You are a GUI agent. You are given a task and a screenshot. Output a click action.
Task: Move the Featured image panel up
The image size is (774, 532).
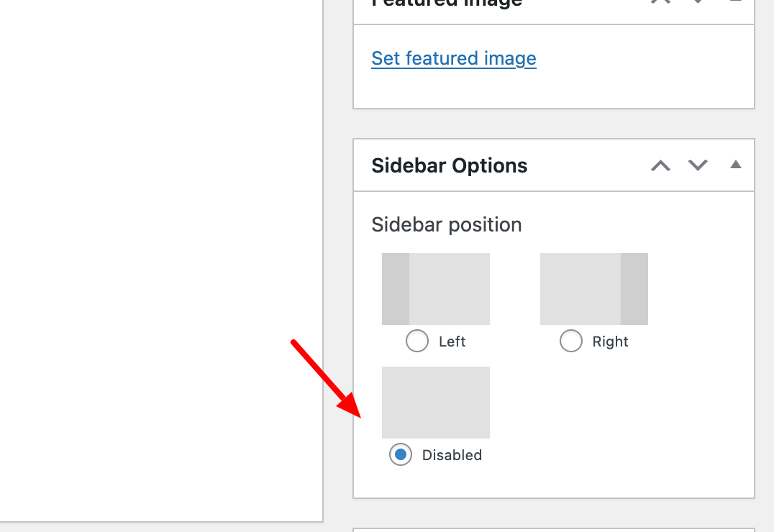pos(660,2)
